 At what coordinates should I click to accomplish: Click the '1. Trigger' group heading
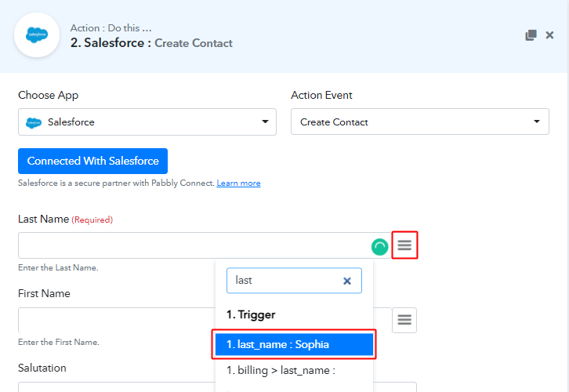[251, 314]
